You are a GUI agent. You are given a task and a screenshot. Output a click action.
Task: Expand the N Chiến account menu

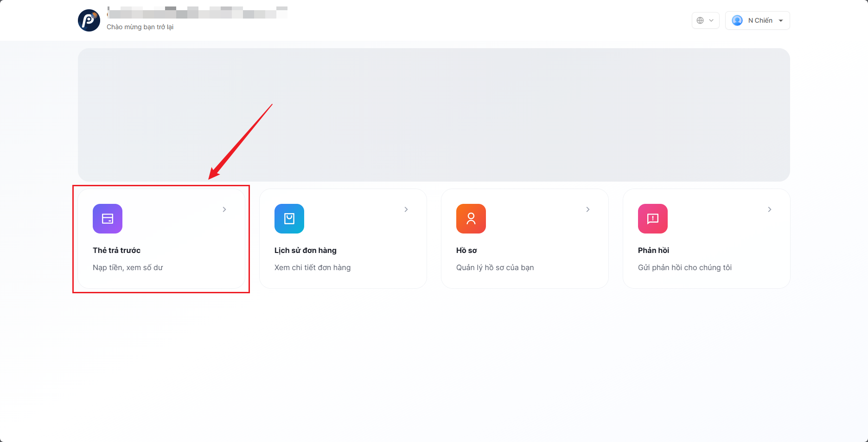781,20
